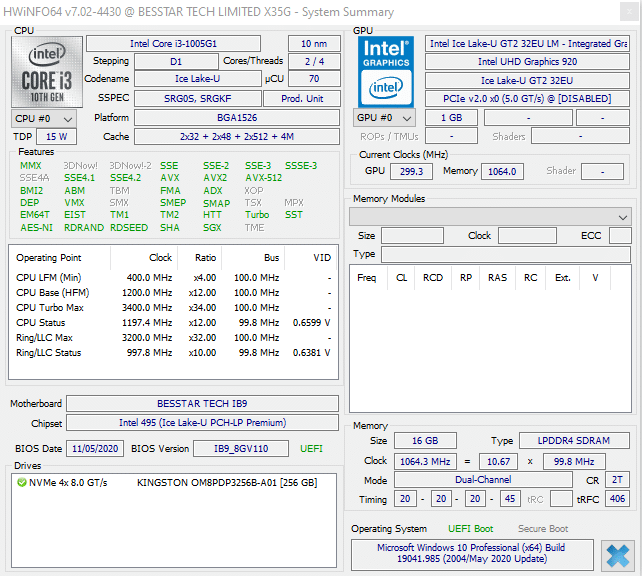Click the Memory Size value 16 GB

pyautogui.click(x=425, y=441)
